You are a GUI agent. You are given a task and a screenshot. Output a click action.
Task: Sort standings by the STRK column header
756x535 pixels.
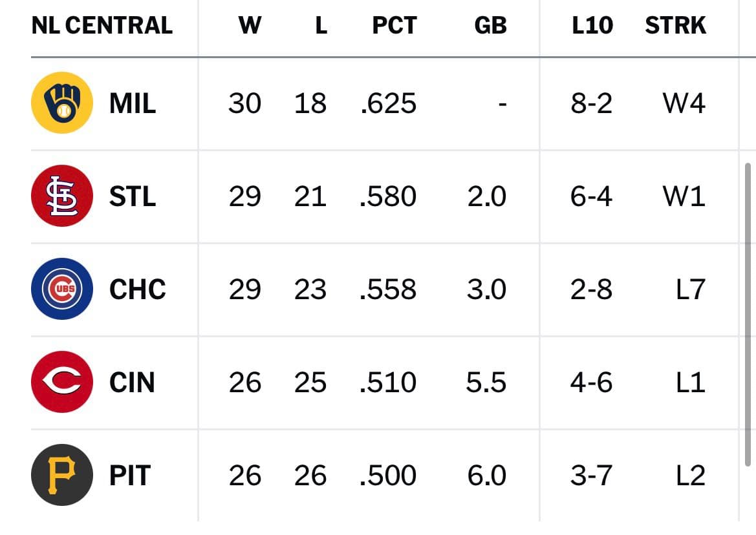coord(675,25)
